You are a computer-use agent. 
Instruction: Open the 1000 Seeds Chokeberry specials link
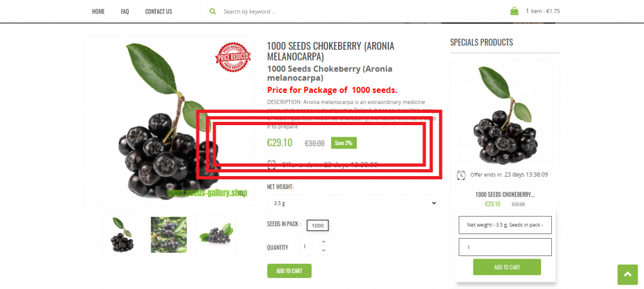click(505, 195)
